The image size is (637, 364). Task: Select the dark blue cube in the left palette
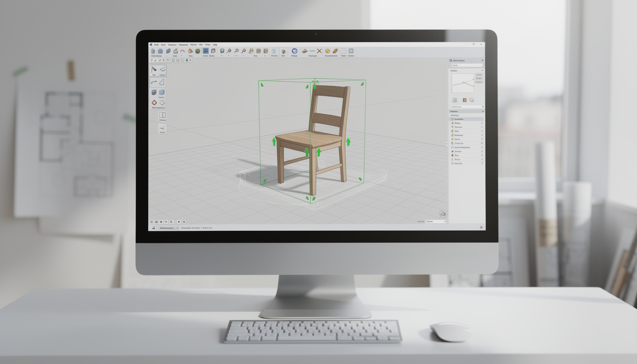[x=154, y=92]
